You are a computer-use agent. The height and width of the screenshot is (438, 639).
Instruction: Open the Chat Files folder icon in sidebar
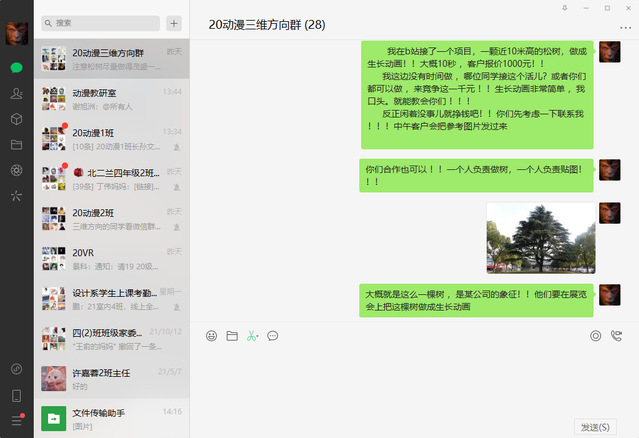coord(16,145)
